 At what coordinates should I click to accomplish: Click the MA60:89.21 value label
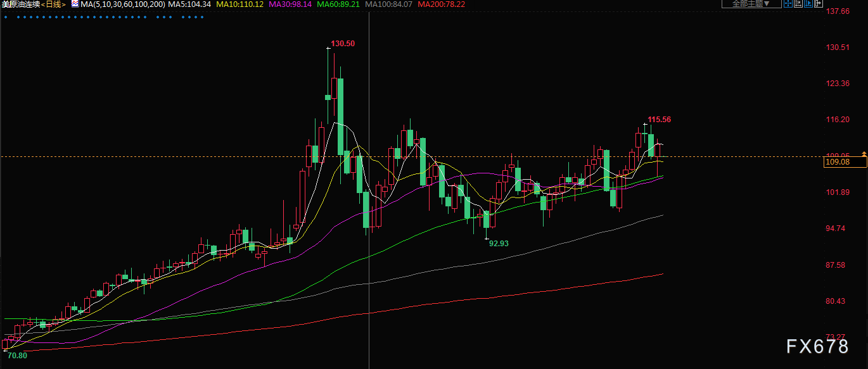pyautogui.click(x=338, y=4)
